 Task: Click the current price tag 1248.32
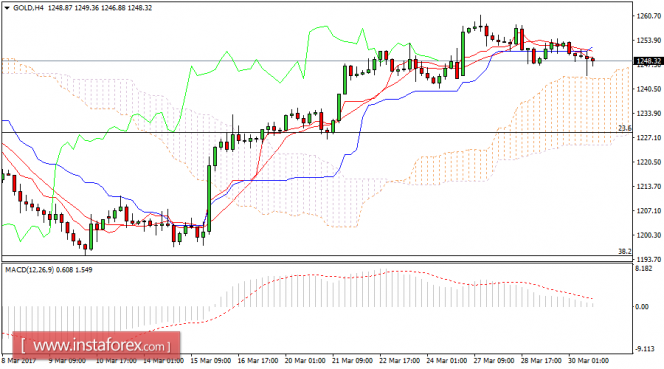[648, 61]
